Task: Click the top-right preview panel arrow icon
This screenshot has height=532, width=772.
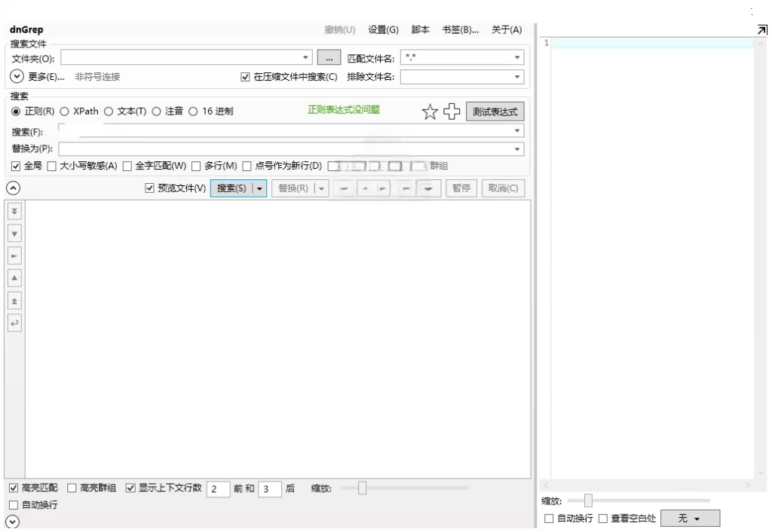Action: pos(761,29)
